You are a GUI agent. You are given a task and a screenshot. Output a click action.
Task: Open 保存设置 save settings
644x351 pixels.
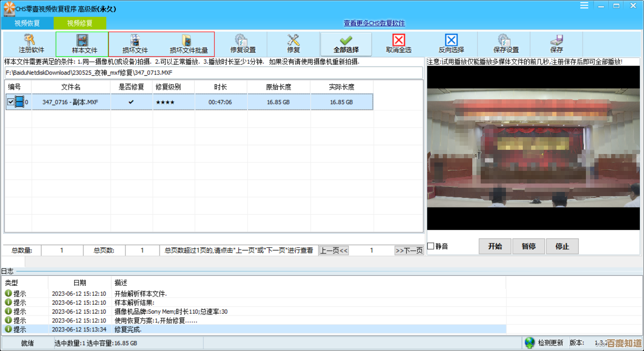click(x=505, y=44)
